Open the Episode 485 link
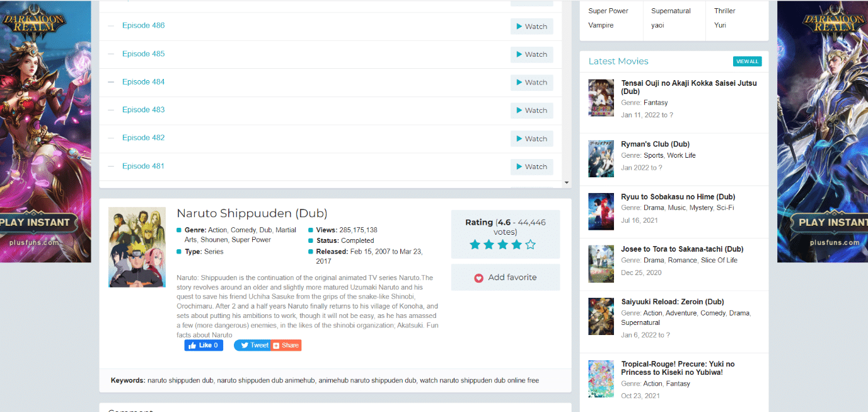Image resolution: width=868 pixels, height=412 pixels. pos(143,54)
